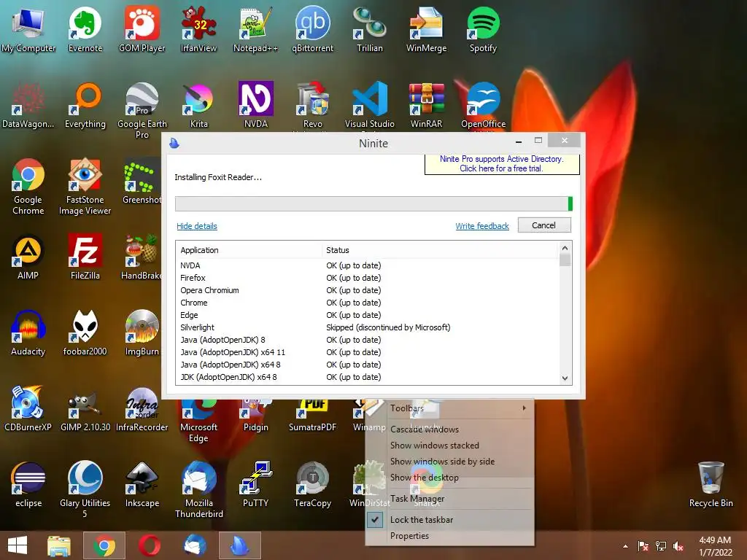
Task: Select the PuTTY desktop icon
Action: [x=256, y=484]
